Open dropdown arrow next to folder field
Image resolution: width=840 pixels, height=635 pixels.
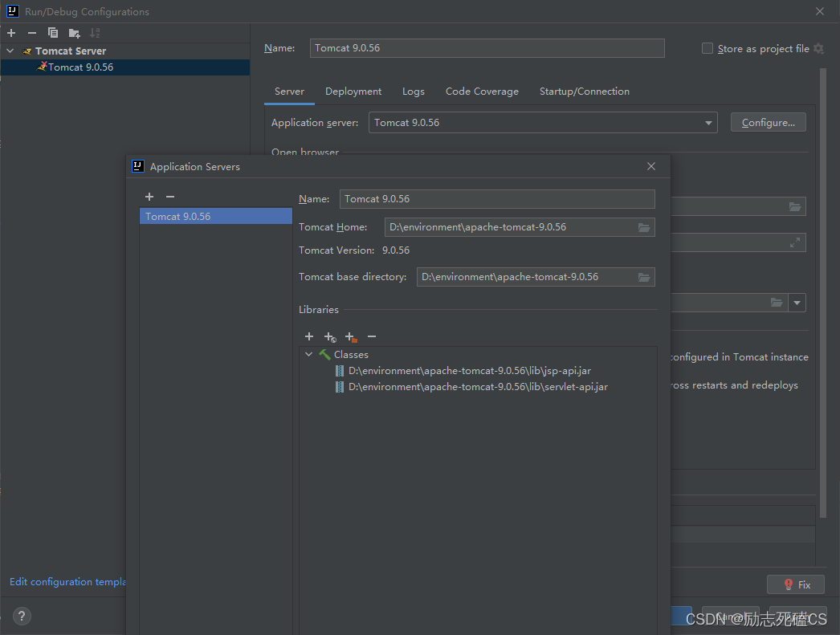pyautogui.click(x=797, y=303)
